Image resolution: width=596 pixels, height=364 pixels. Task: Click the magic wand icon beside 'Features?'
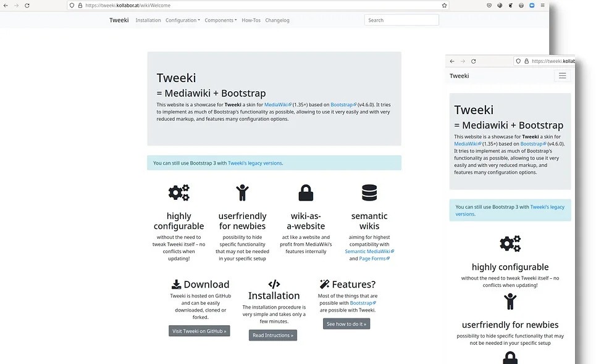click(x=324, y=284)
